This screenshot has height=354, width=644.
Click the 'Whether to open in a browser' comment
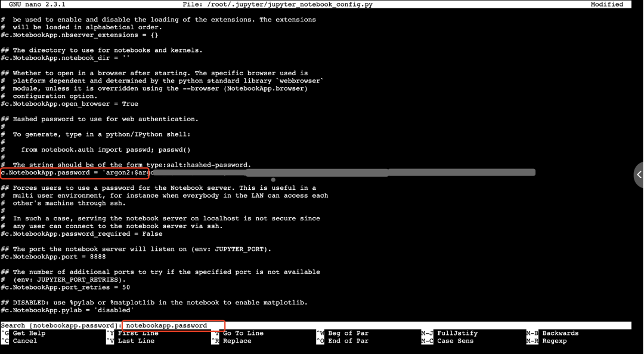click(154, 73)
